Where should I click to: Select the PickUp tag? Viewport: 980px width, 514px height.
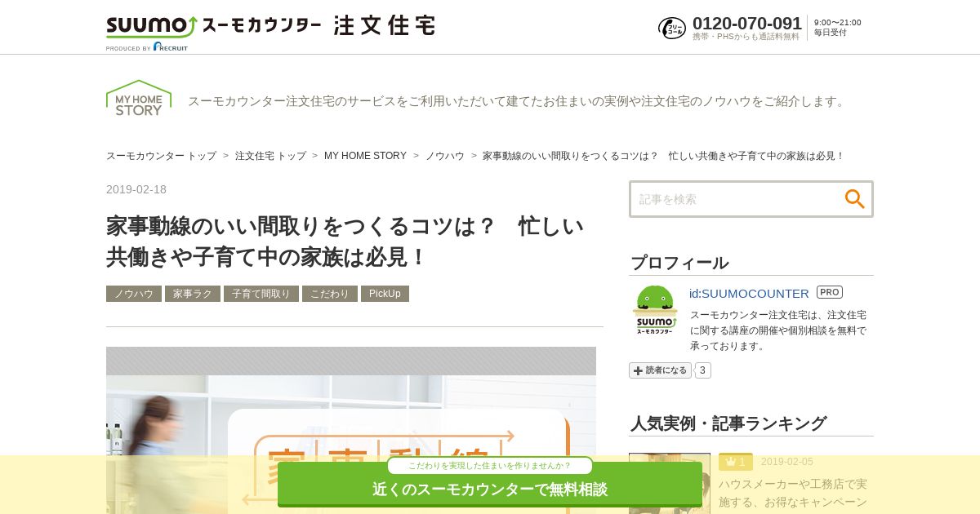[x=385, y=294]
